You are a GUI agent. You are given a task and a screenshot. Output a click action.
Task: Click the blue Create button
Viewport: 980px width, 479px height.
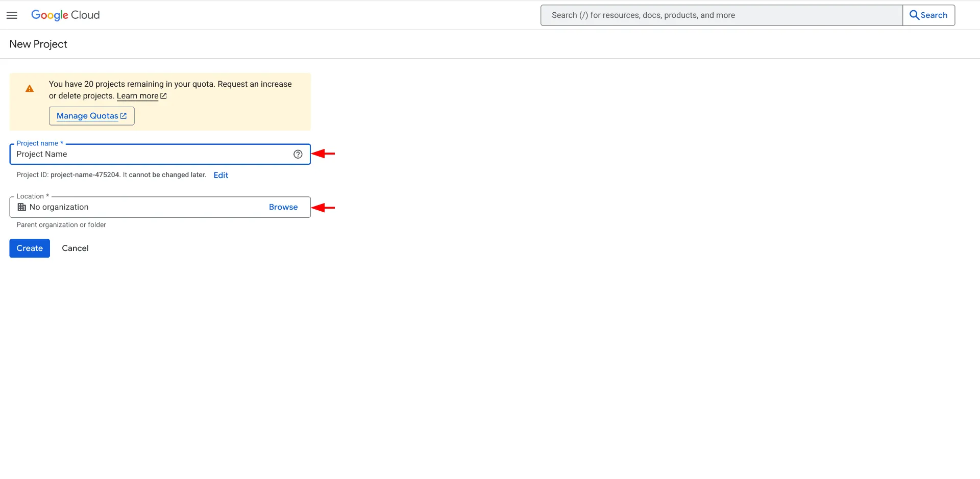click(x=30, y=248)
